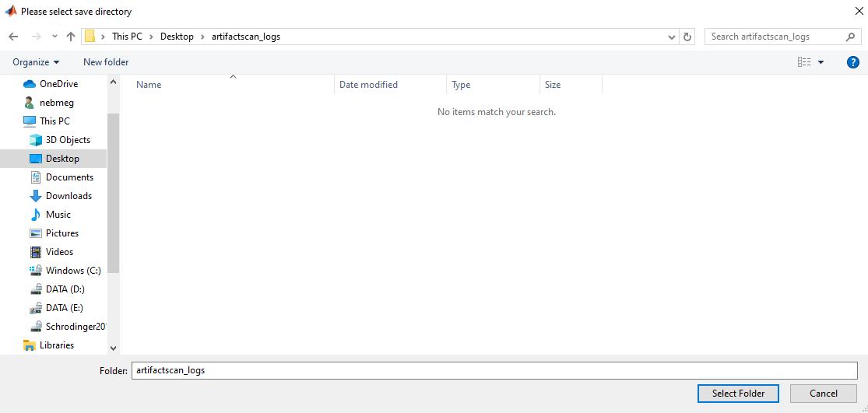Open the Organize menu
The image size is (868, 413).
point(36,62)
